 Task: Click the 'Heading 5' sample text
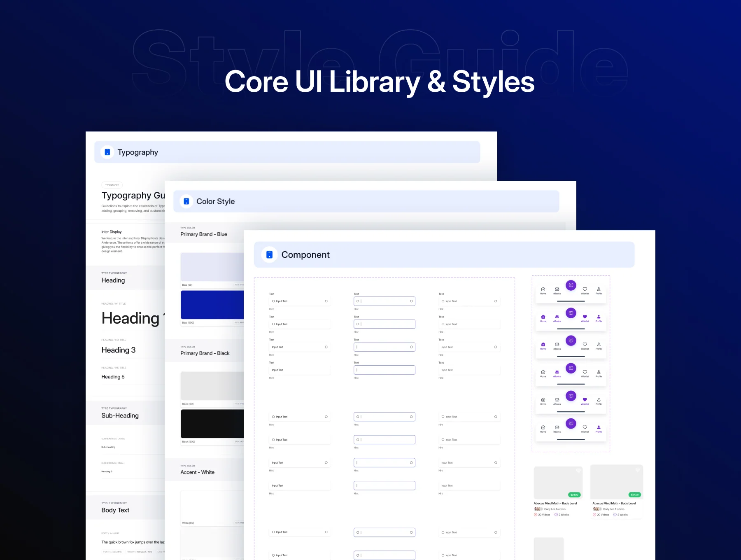click(x=113, y=377)
